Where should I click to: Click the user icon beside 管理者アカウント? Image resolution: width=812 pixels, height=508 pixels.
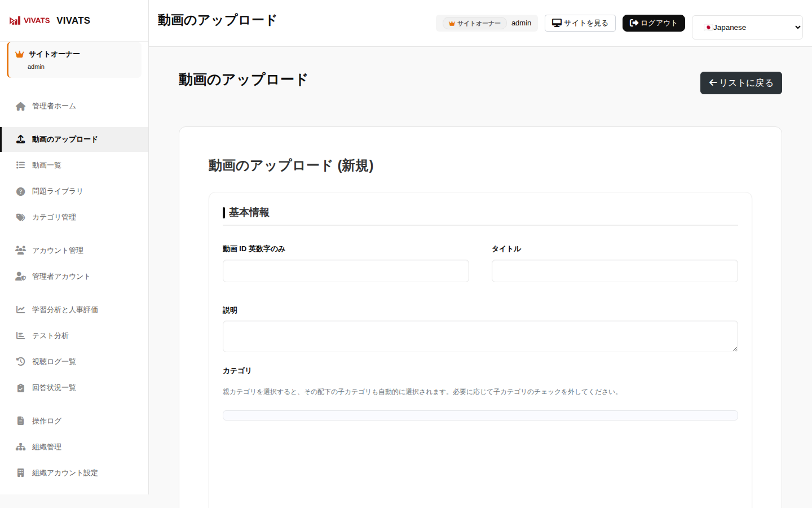[21, 276]
